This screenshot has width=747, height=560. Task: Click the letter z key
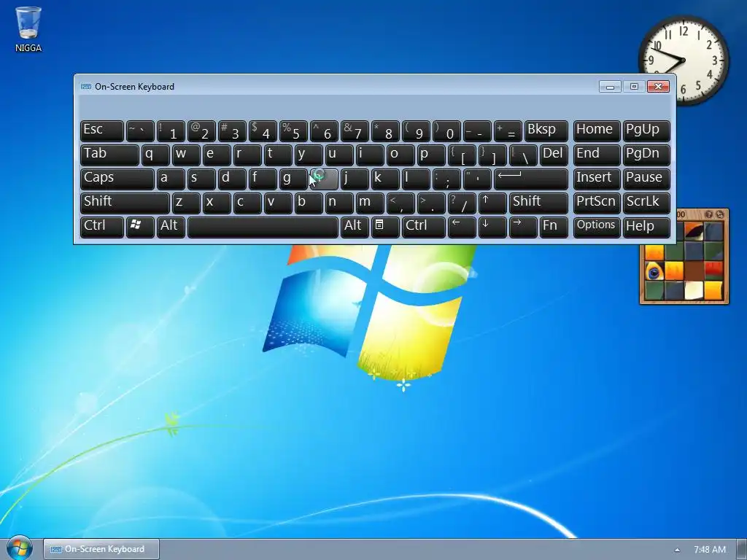click(x=186, y=203)
